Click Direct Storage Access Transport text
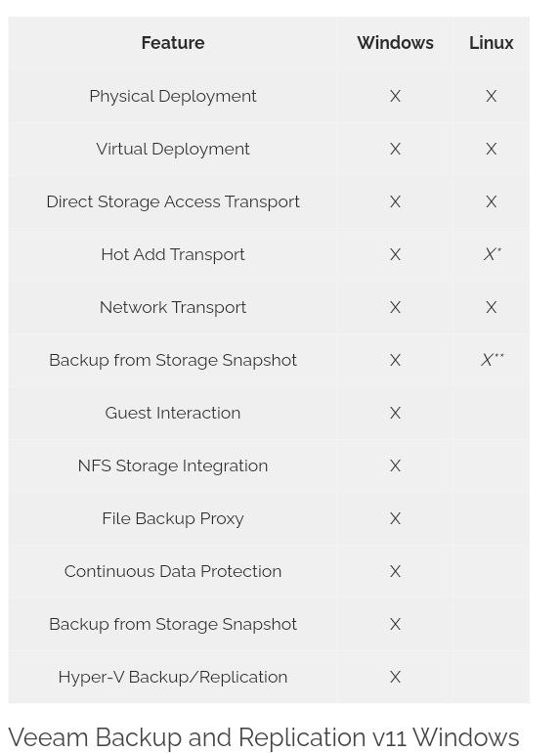Viewport: 560px width, 753px height. click(x=173, y=202)
